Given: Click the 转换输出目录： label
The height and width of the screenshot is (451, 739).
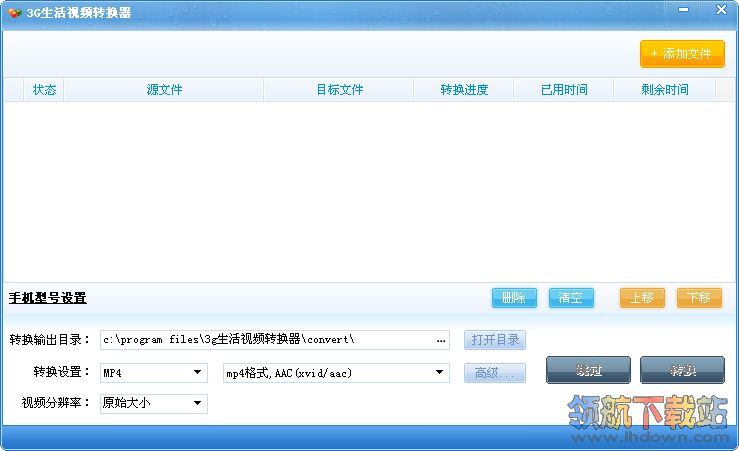Looking at the screenshot, I should click(x=49, y=340).
